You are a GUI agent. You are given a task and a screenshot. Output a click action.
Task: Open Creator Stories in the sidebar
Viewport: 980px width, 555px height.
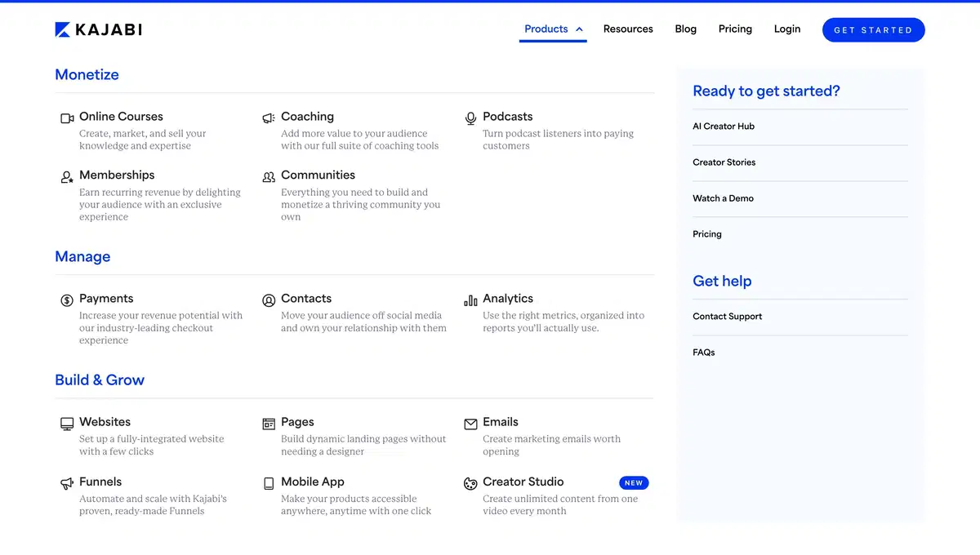click(x=724, y=162)
